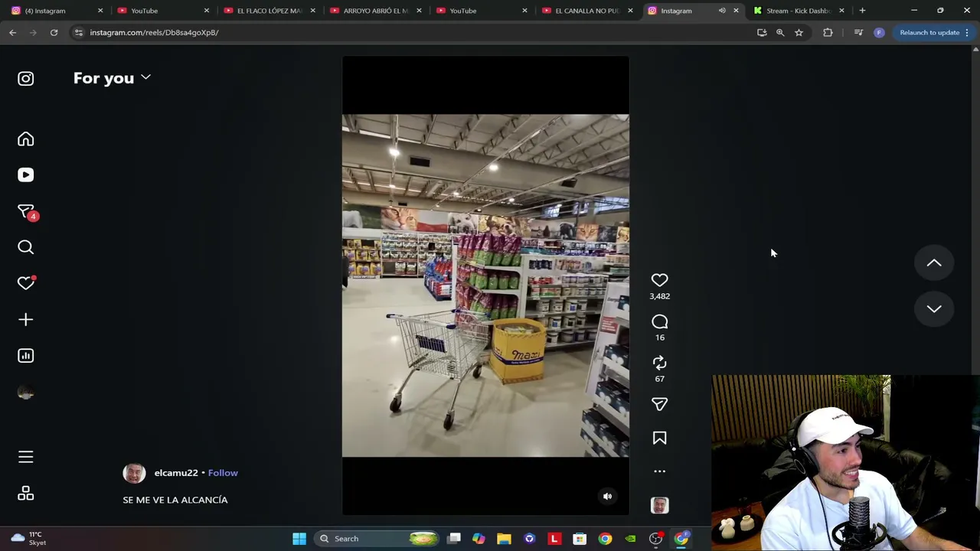Open elcamu22's avatar

pos(134,473)
